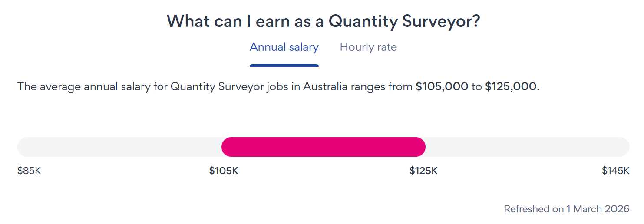This screenshot has width=644, height=224.
Task: Click the bold $105,000 figure in description
Action: click(442, 86)
